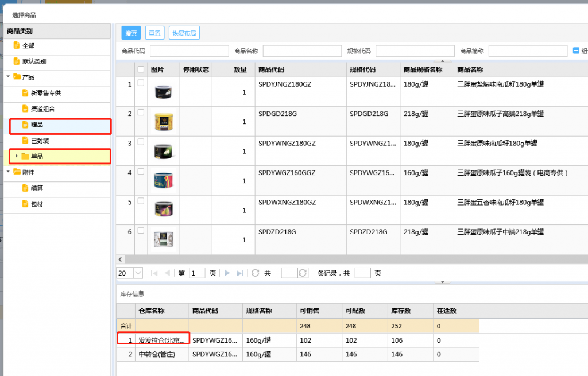Go to next page arrow icon
Screen dimensions: 588x376
(x=227, y=273)
